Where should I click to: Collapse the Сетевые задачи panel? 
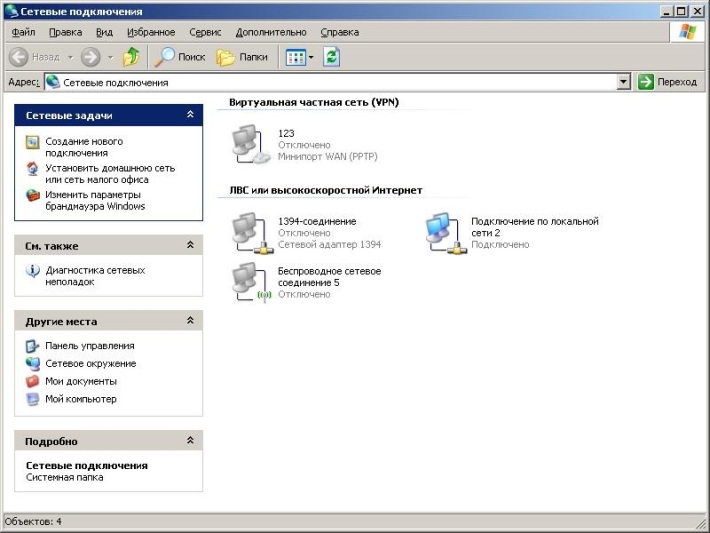click(x=190, y=115)
